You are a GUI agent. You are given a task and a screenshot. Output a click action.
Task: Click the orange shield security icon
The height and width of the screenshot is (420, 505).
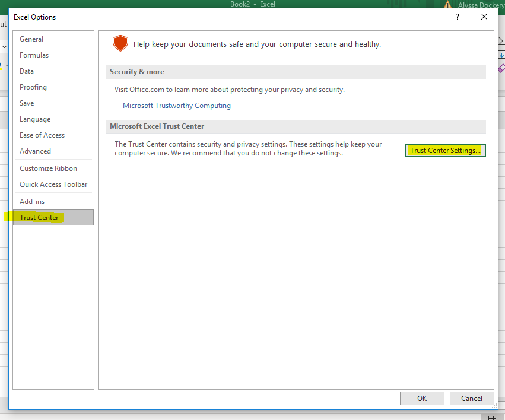click(120, 44)
